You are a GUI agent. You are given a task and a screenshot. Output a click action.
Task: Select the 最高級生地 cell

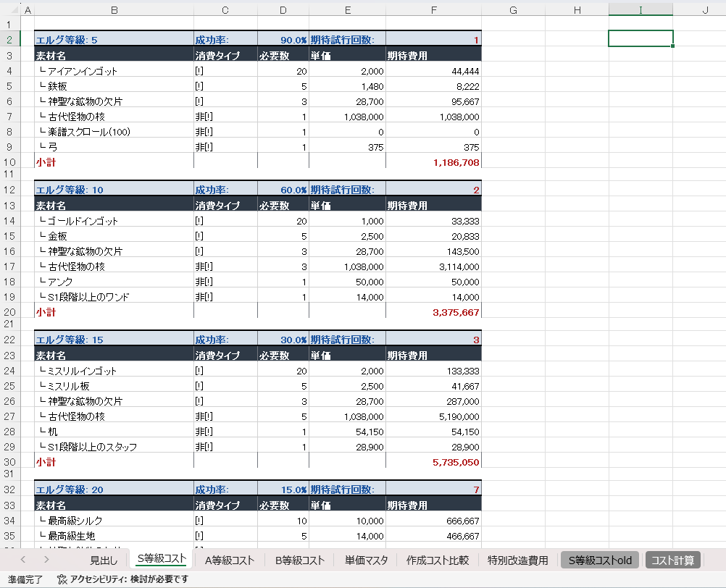pos(114,536)
